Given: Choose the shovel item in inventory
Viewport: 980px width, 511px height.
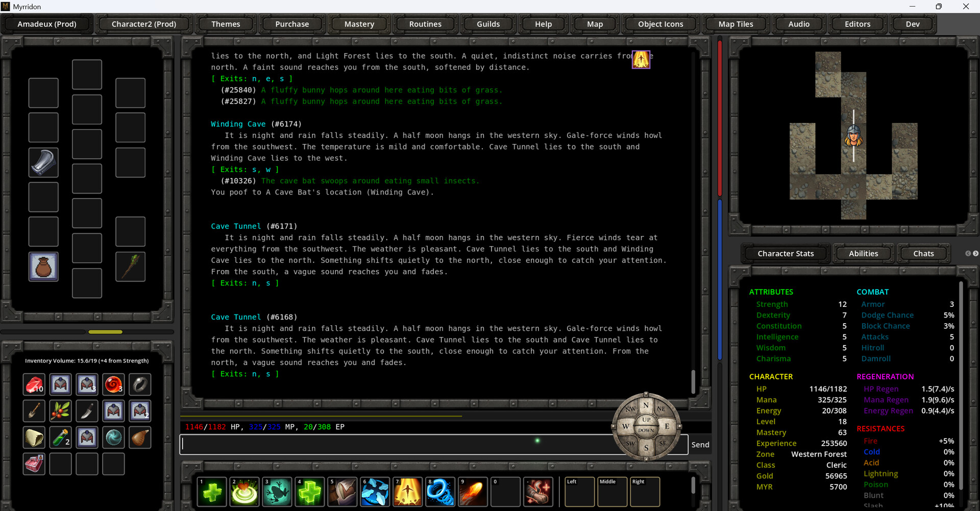Looking at the screenshot, I should [x=34, y=411].
